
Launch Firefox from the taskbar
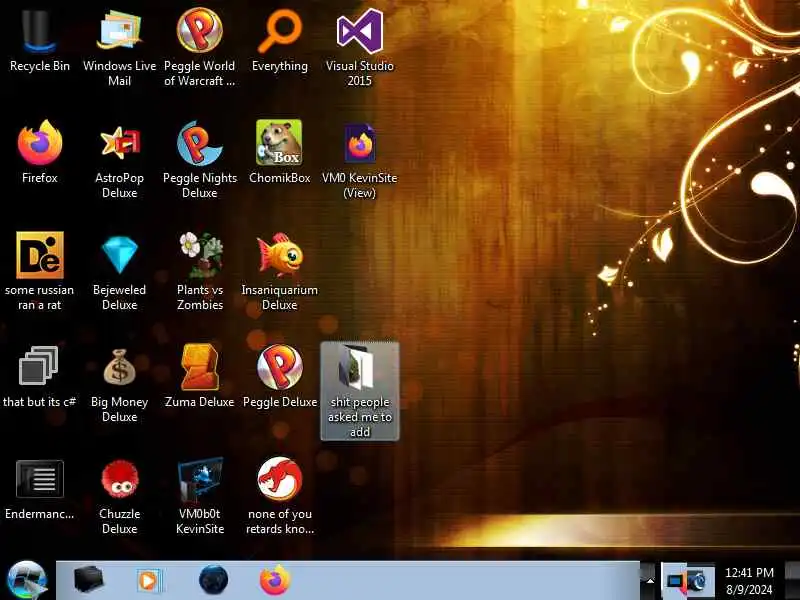(274, 580)
